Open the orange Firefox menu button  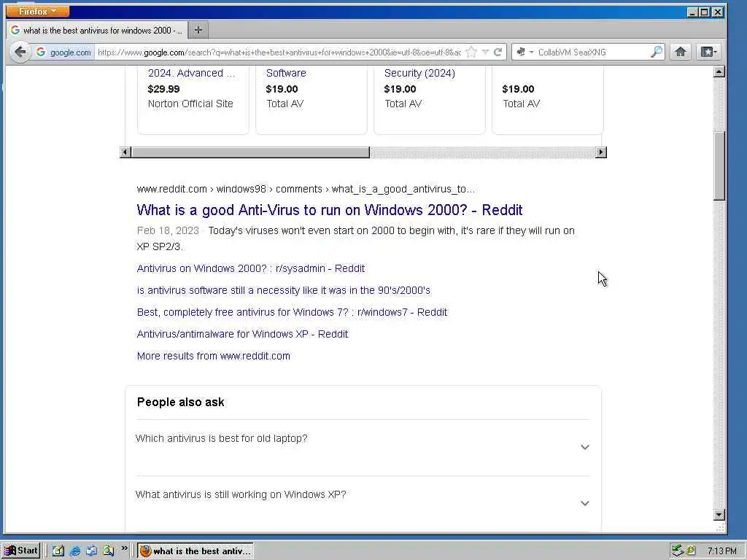[x=38, y=11]
